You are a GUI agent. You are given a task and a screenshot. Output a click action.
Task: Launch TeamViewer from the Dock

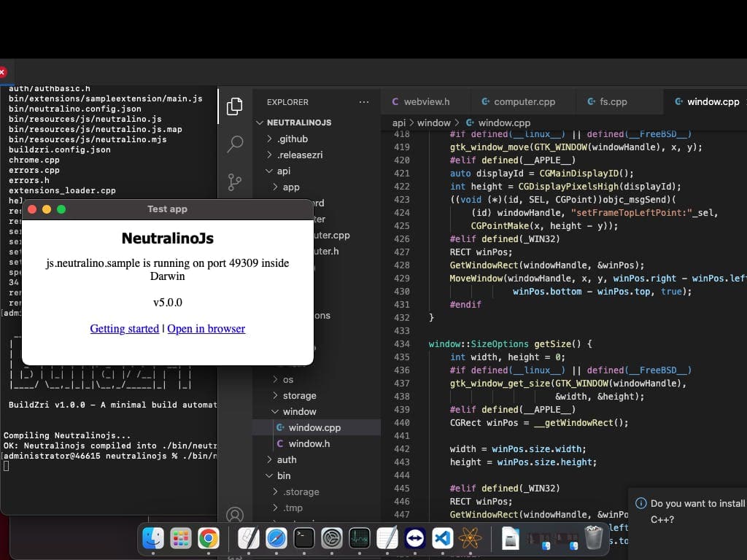coord(414,538)
